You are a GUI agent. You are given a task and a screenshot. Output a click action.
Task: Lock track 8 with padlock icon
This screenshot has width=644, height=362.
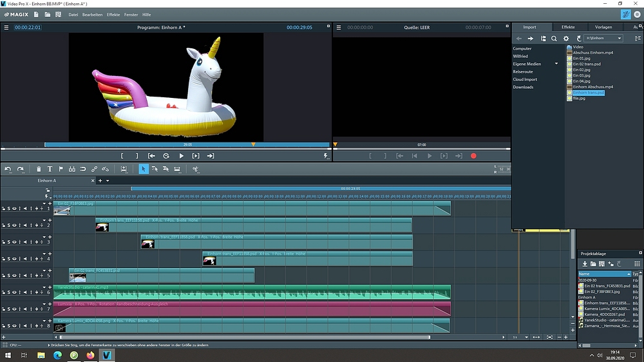click(x=3, y=327)
